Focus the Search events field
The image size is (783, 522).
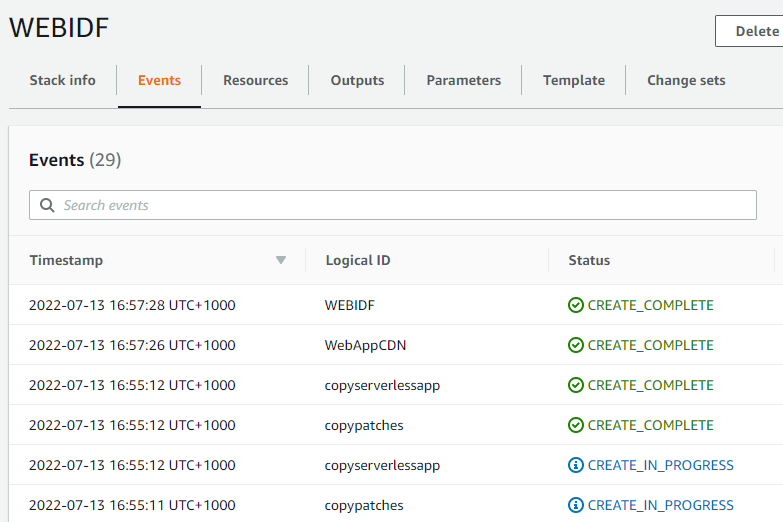pos(400,205)
